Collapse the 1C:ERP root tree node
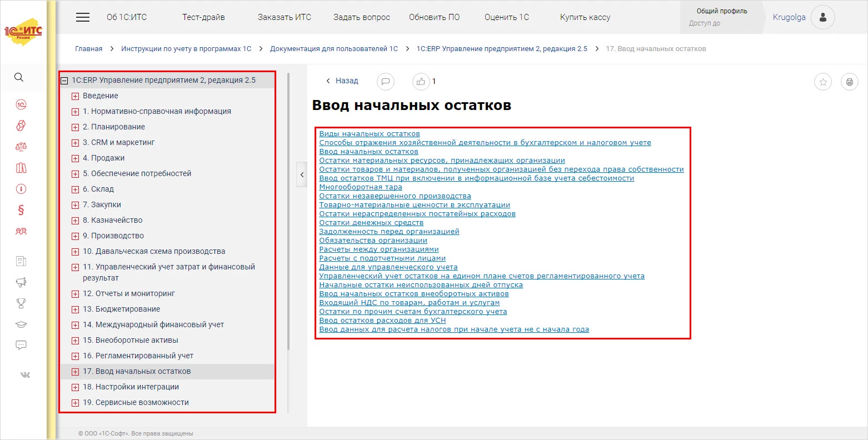 tap(64, 81)
